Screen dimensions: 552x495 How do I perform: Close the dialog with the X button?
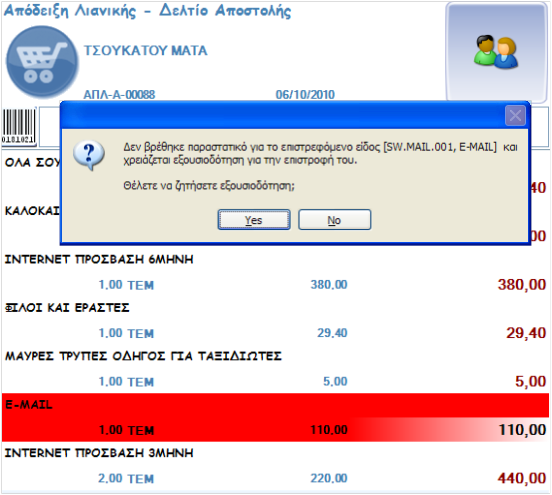(515, 115)
